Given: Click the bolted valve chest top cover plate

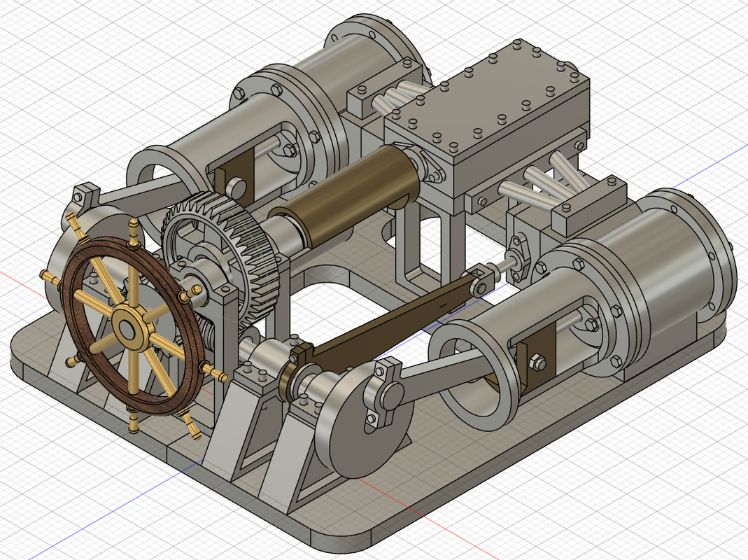Looking at the screenshot, I should [486, 100].
